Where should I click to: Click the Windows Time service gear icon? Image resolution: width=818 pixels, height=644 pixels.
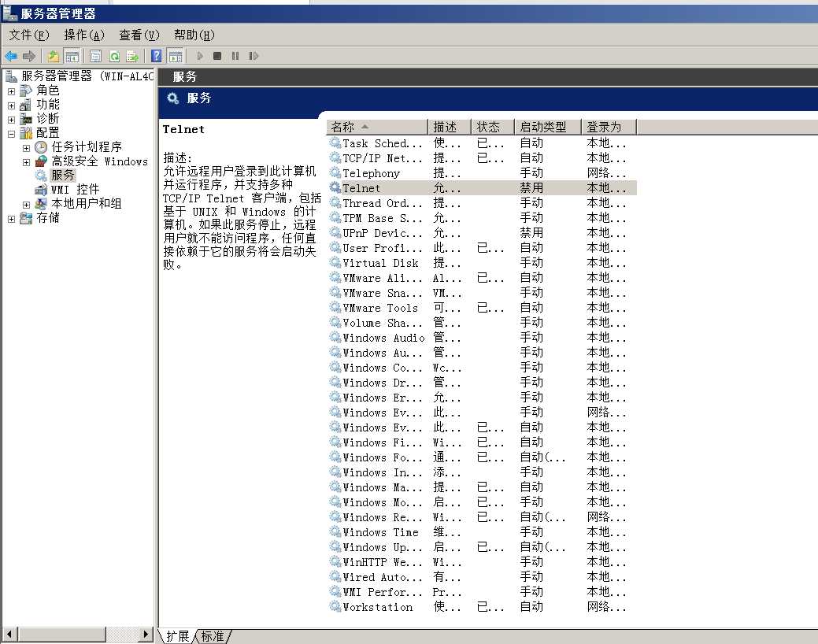(x=335, y=531)
